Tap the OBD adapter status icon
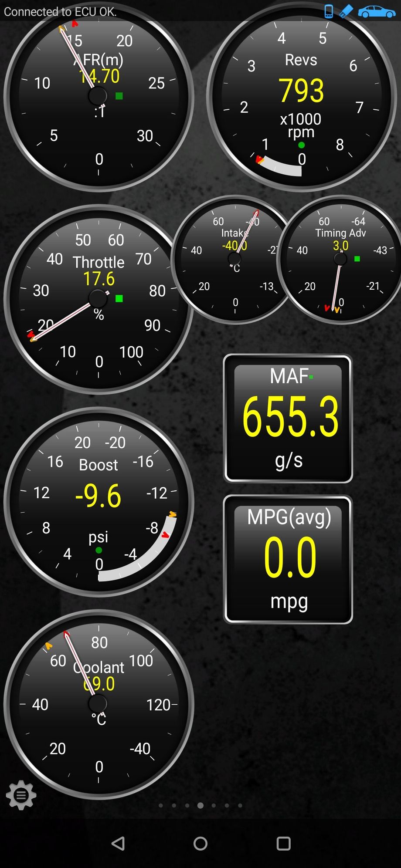 pyautogui.click(x=346, y=12)
